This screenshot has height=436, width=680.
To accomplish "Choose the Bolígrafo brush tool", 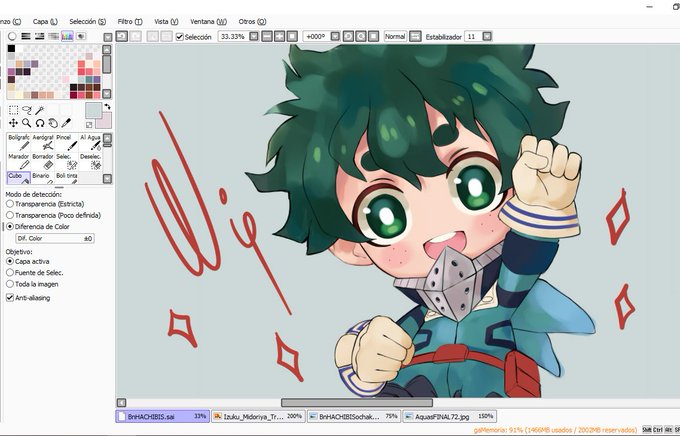I will [x=19, y=142].
